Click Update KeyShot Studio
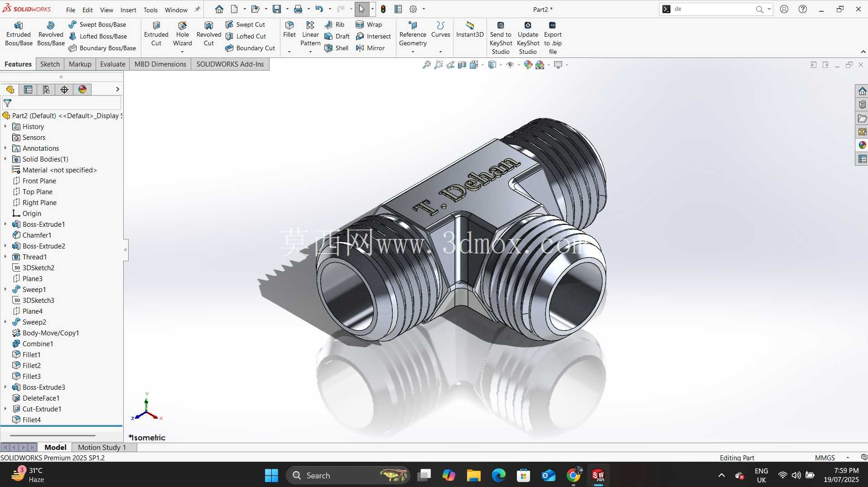Viewport: 868px width, 487px height. pos(528,38)
